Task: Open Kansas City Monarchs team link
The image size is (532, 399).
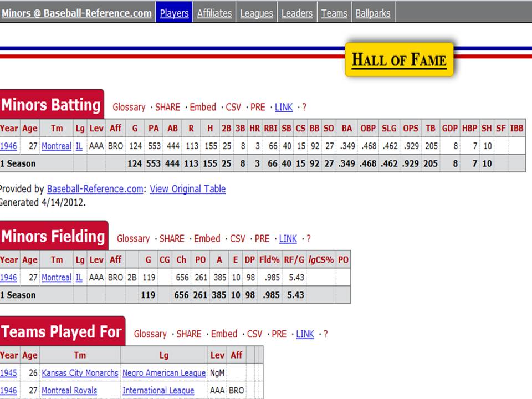Action: (80, 373)
